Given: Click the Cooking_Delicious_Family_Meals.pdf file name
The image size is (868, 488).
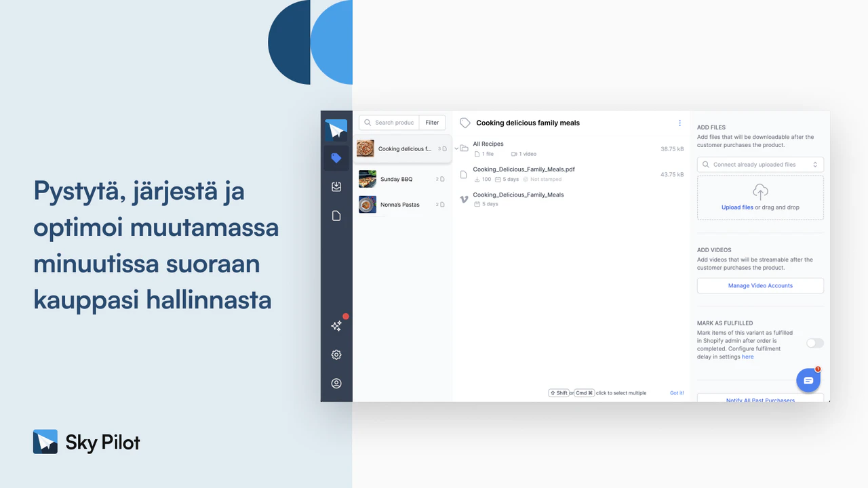Looking at the screenshot, I should click(524, 169).
